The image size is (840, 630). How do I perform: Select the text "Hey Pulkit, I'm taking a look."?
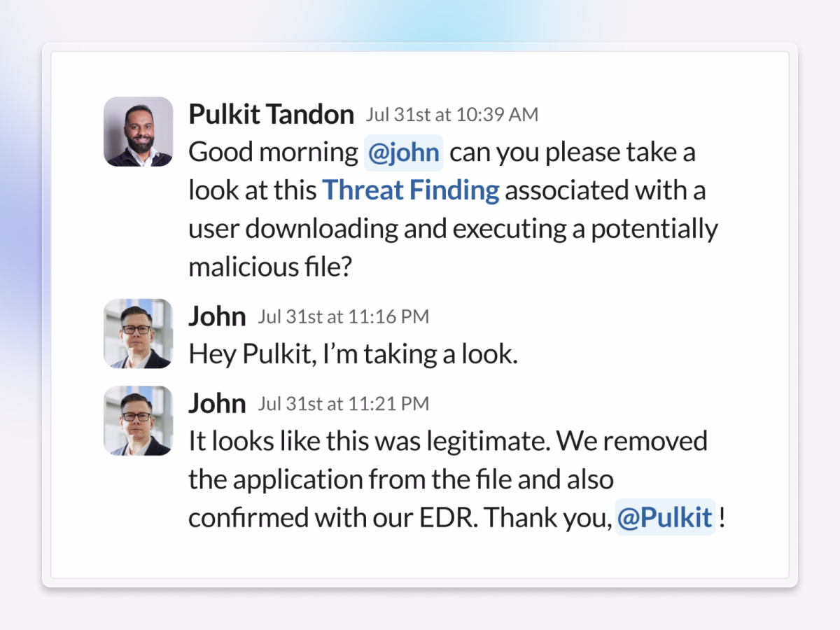[353, 355]
